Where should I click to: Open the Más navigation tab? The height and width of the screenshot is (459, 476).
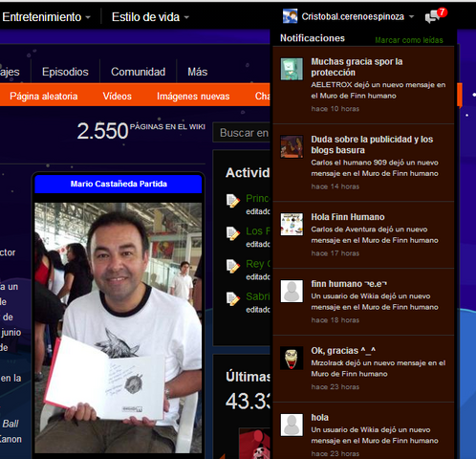[198, 72]
